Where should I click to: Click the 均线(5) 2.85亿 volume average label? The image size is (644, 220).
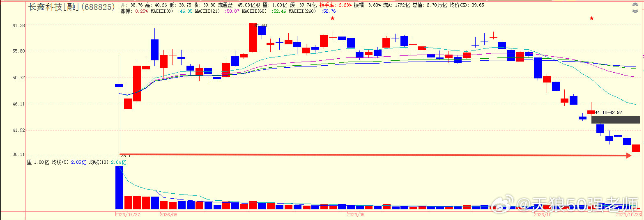[69, 163]
